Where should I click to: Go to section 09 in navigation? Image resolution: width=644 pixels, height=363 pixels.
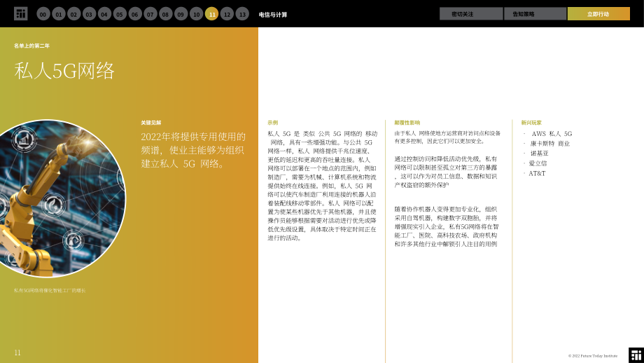pyautogui.click(x=181, y=14)
